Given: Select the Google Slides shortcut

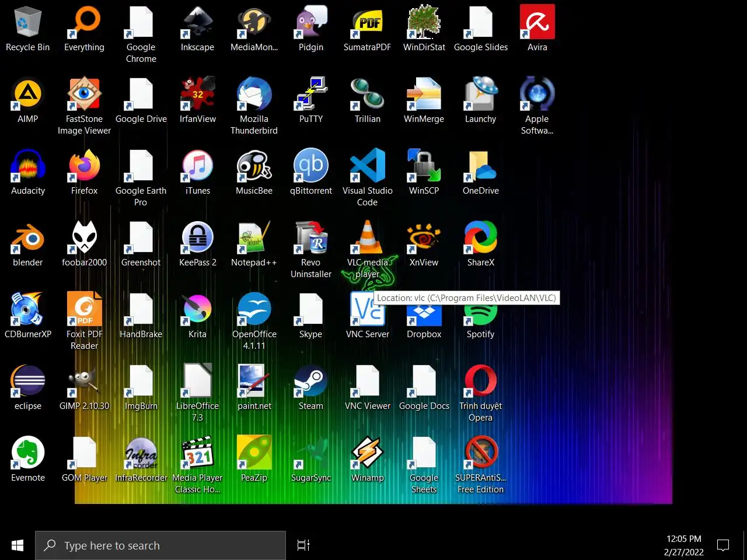Looking at the screenshot, I should [x=480, y=22].
